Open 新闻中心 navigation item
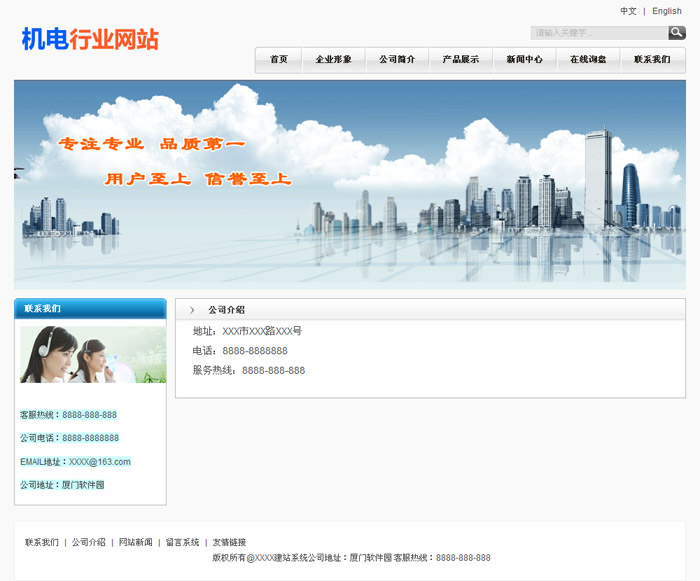The width and height of the screenshot is (700, 581). [x=525, y=60]
